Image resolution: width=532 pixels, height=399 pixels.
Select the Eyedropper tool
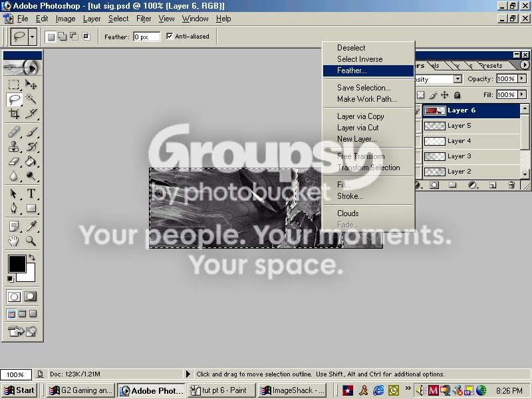[31, 226]
